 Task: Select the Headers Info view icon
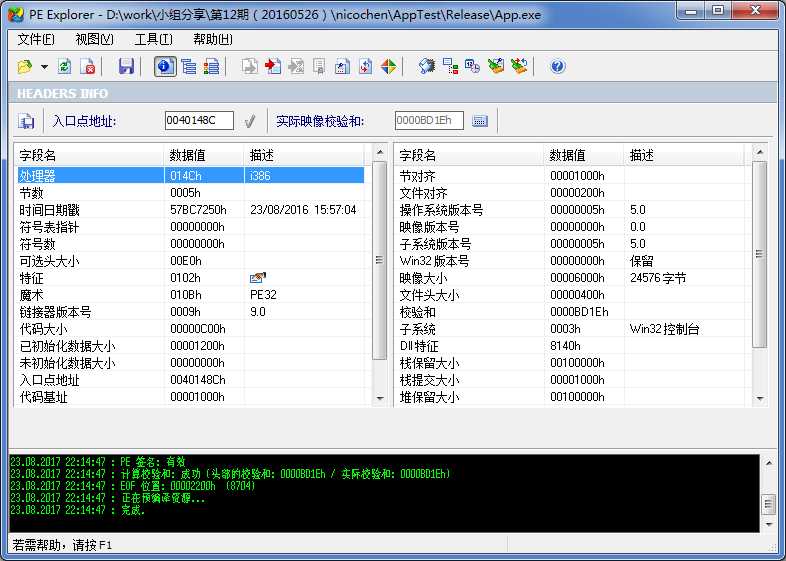coord(165,66)
